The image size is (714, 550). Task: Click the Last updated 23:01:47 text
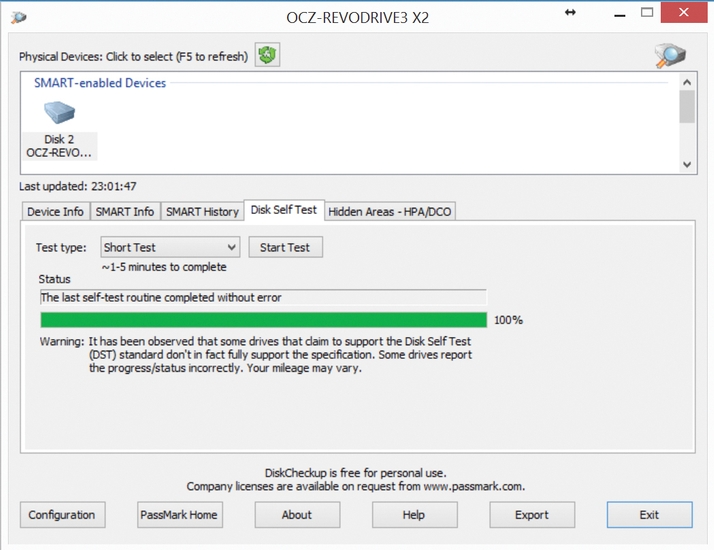pyautogui.click(x=77, y=186)
